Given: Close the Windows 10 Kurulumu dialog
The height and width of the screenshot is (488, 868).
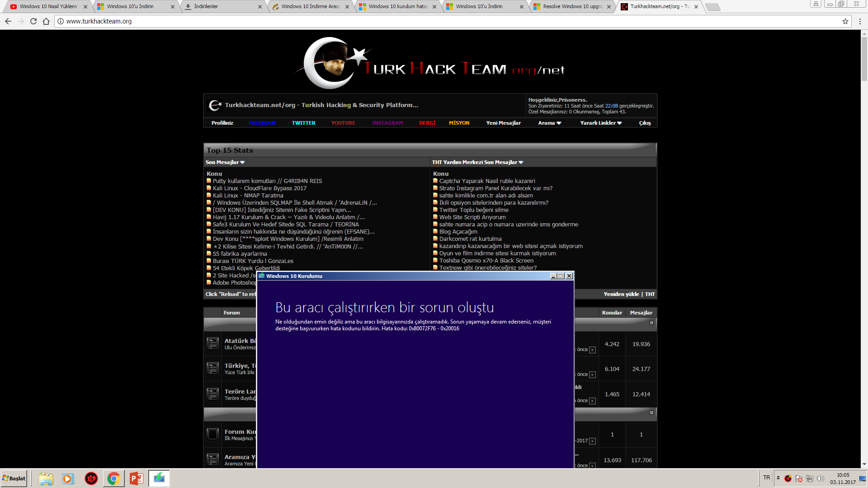Looking at the screenshot, I should (x=569, y=276).
